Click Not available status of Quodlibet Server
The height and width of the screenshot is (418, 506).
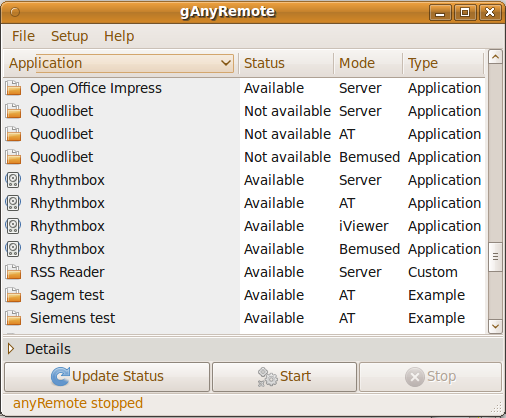click(287, 111)
